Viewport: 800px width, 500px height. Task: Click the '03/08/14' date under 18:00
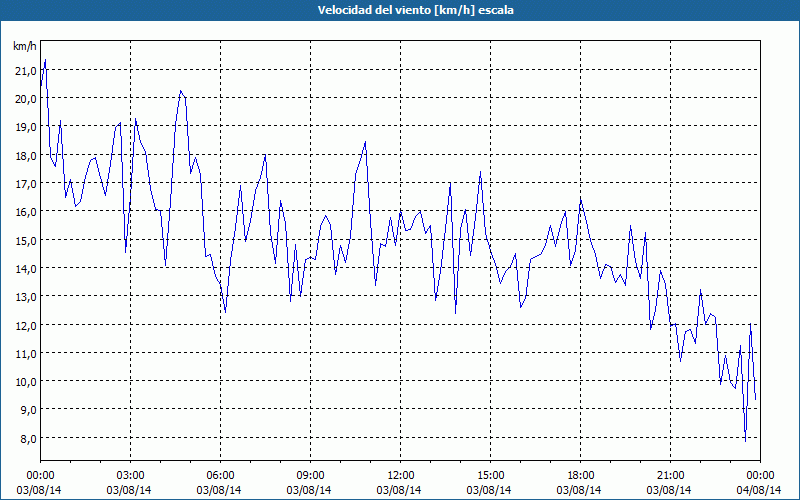point(579,490)
